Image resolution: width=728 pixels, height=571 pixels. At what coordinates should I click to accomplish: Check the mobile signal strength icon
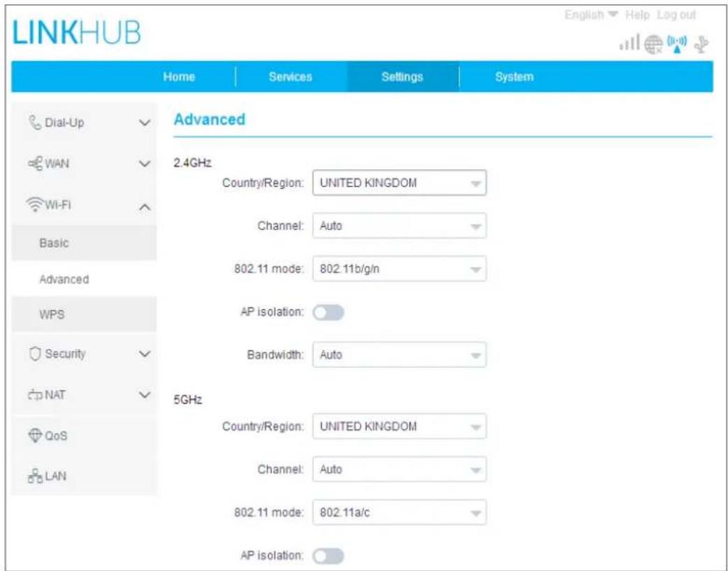[x=629, y=43]
